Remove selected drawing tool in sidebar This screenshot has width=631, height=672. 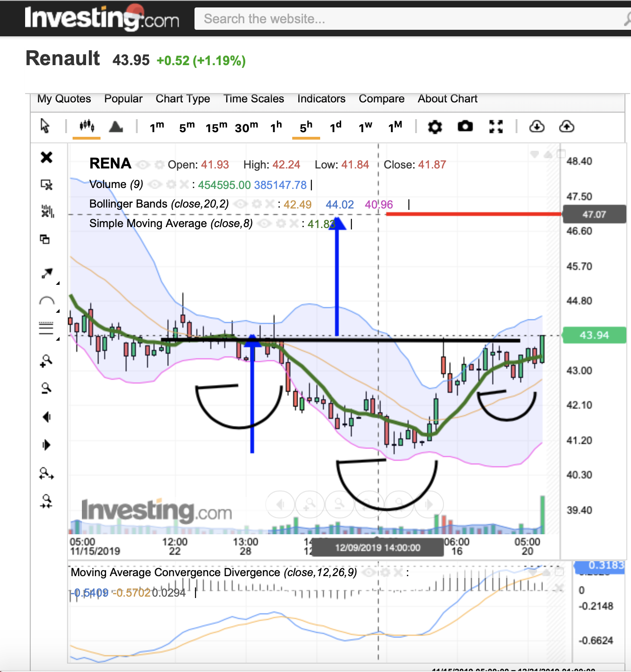[47, 185]
